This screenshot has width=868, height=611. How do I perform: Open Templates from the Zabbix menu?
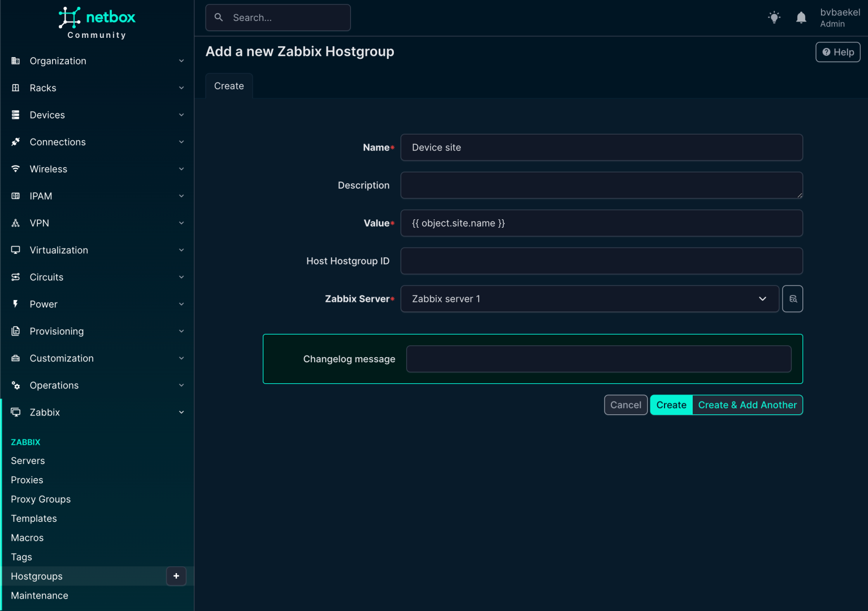(33, 518)
